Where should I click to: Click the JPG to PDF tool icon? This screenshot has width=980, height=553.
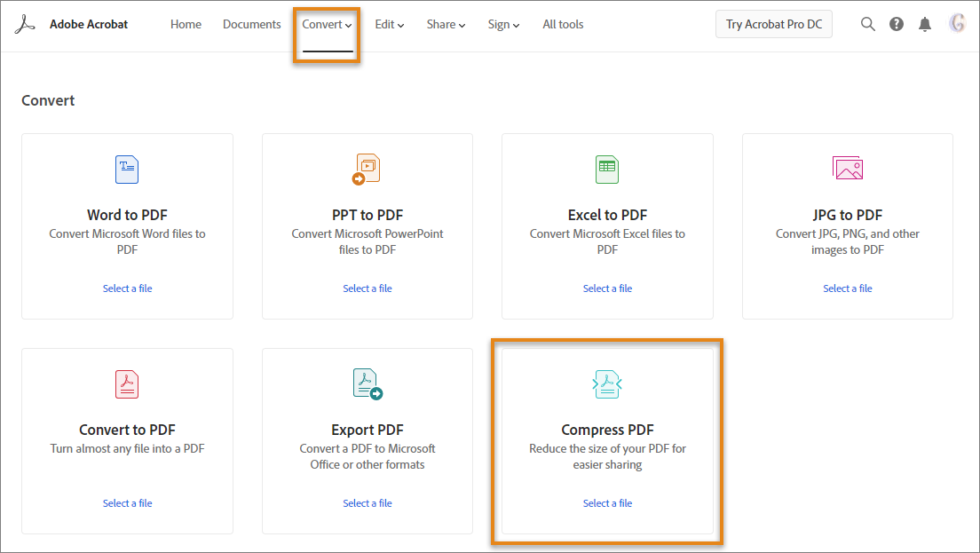click(847, 170)
